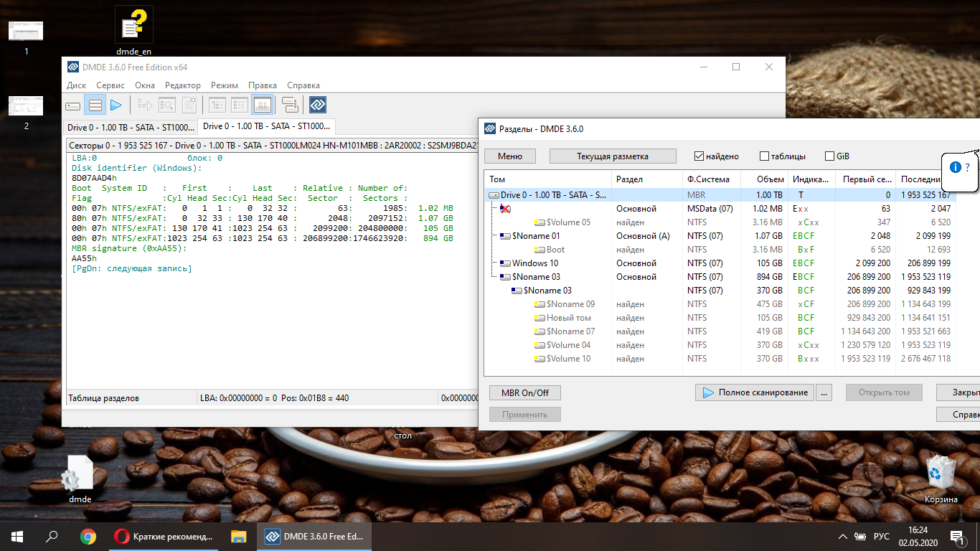Screen dimensions: 980x551
Task: Click the 'MBR On/Off' button
Action: [x=525, y=393]
